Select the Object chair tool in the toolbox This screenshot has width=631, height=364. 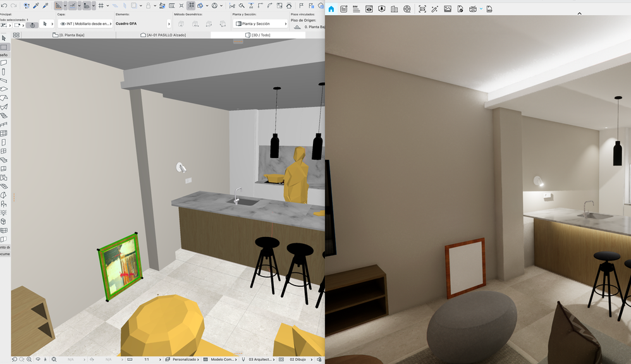pyautogui.click(x=4, y=204)
